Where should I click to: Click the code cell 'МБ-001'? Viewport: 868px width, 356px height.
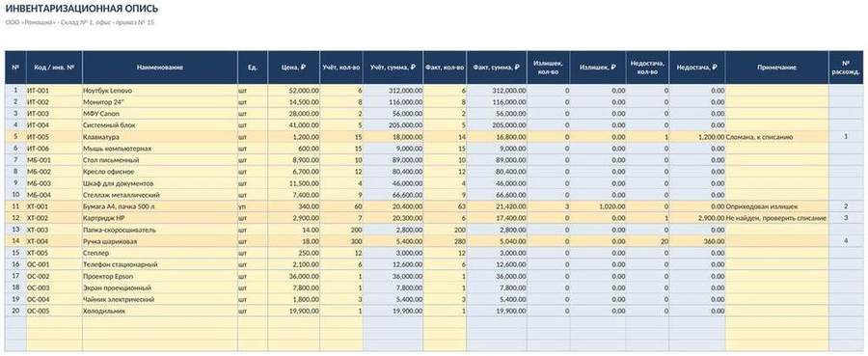pos(54,160)
